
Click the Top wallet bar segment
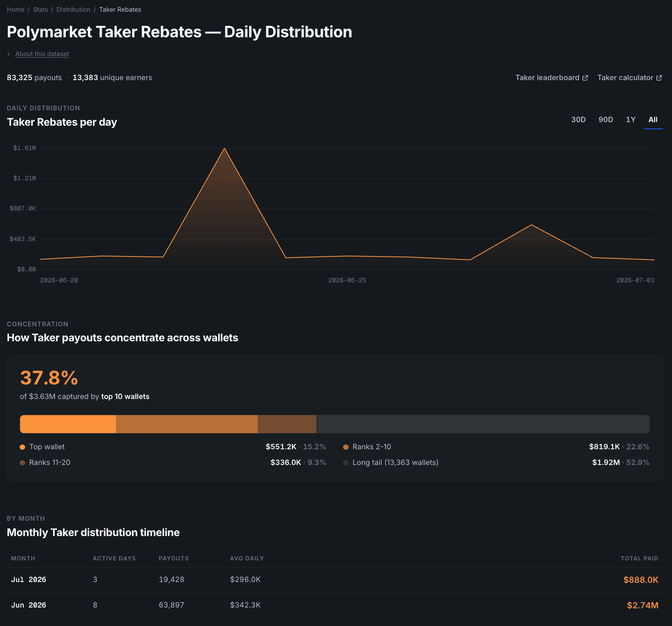pos(68,424)
